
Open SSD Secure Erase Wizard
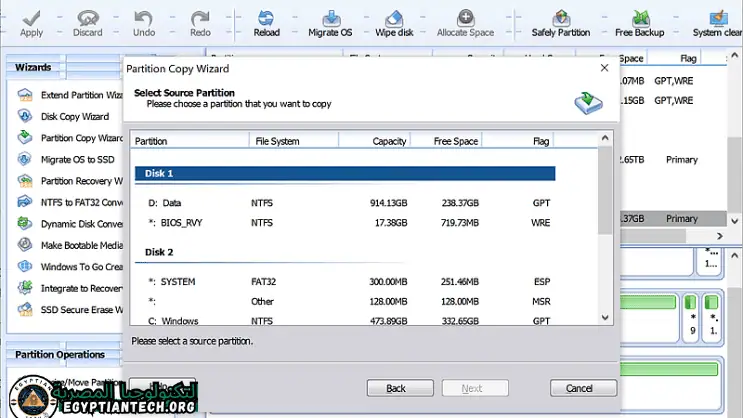point(70,309)
